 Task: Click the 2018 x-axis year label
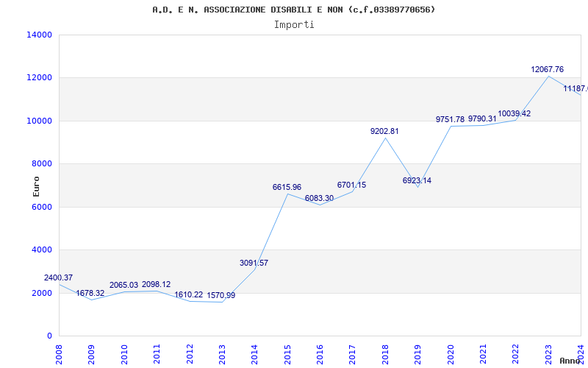tap(385, 354)
